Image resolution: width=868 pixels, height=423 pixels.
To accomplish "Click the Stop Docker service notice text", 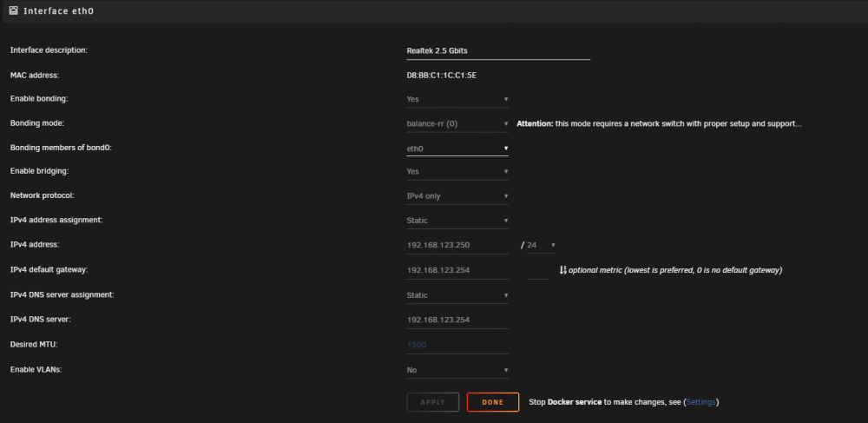I will [x=624, y=402].
